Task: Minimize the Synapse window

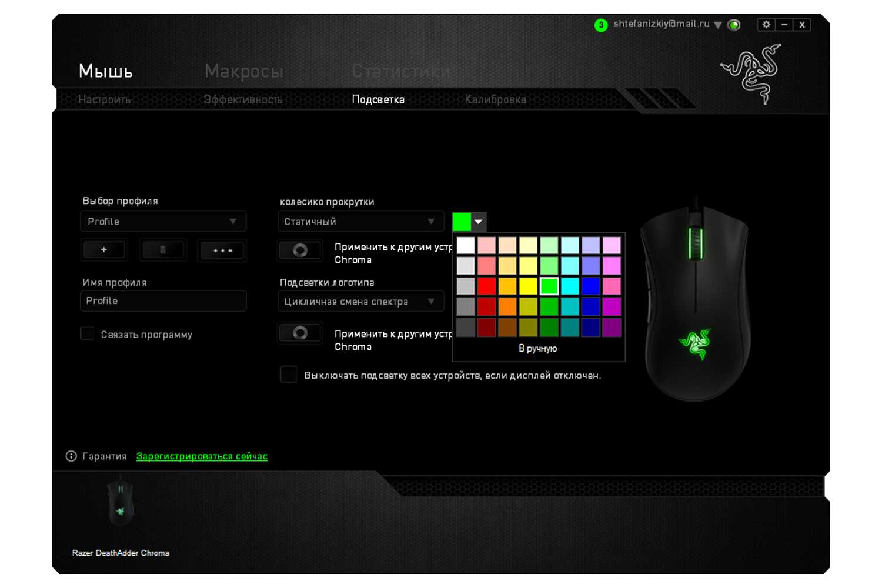Action: (784, 25)
